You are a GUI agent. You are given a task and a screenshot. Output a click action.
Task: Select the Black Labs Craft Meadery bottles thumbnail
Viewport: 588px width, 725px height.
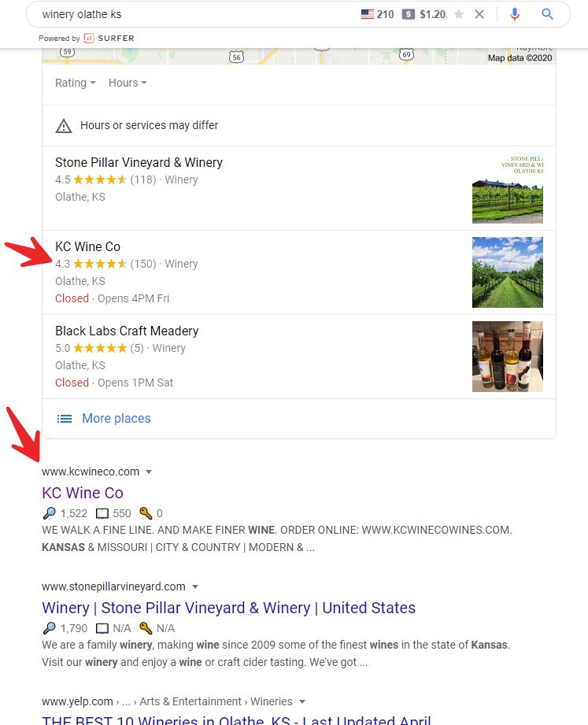[508, 357]
